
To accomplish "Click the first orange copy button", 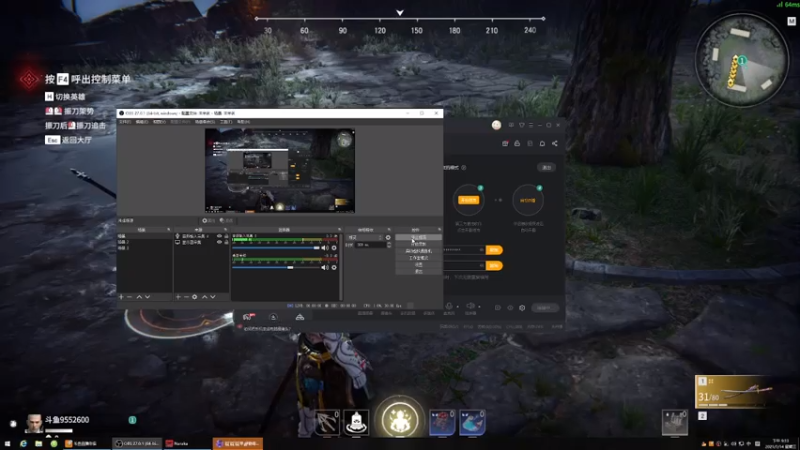I will pos(494,250).
